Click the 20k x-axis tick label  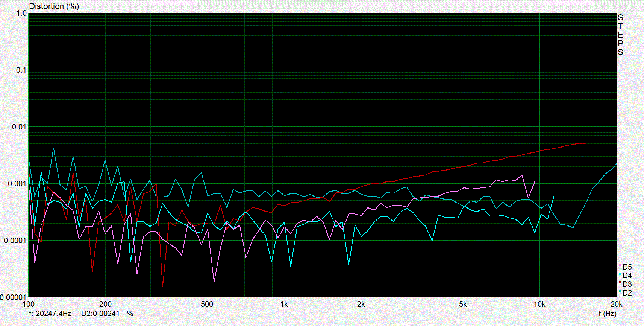point(616,304)
